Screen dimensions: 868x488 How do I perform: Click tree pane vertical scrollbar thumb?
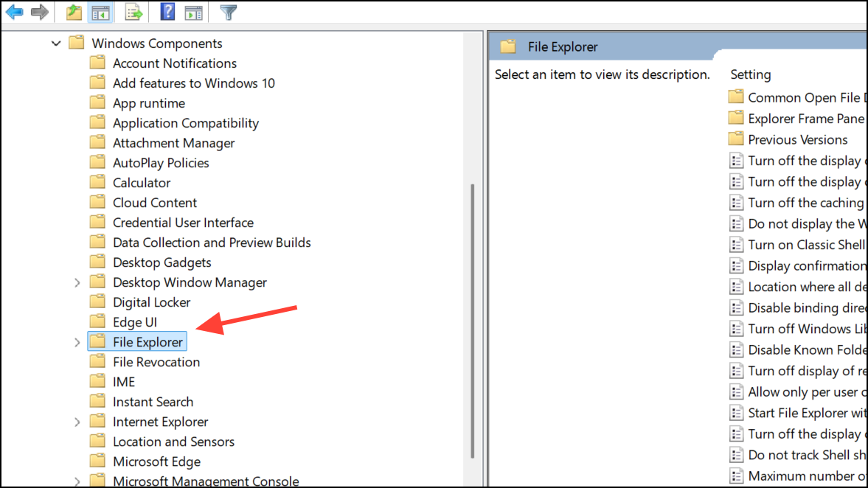click(472, 321)
